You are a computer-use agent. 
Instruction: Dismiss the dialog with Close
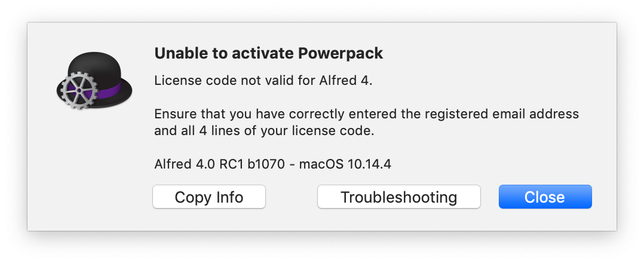[545, 197]
